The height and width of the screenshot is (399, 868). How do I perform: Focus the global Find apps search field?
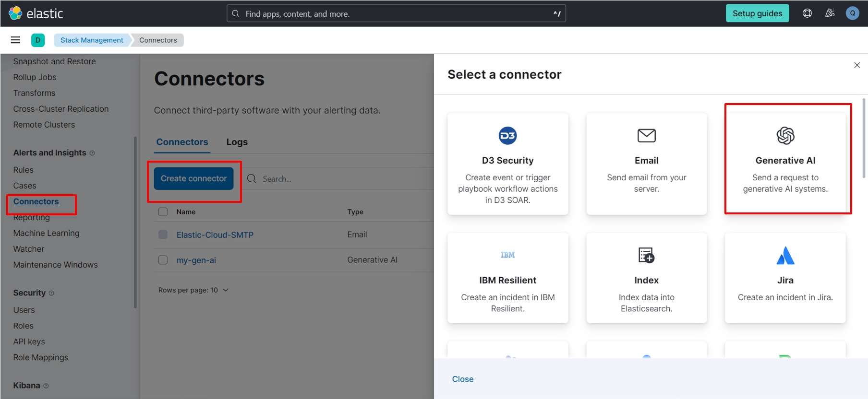396,14
